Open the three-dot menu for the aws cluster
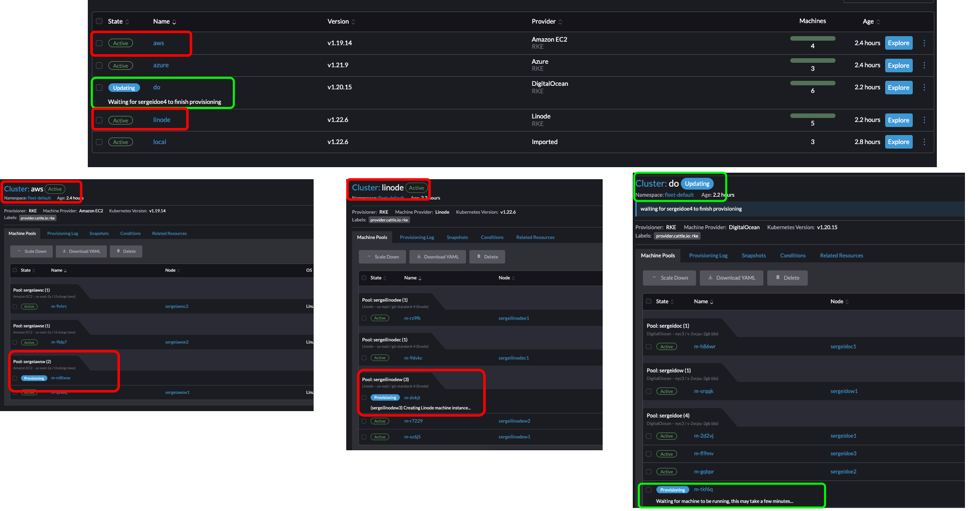This screenshot has height=511, width=980. point(924,43)
